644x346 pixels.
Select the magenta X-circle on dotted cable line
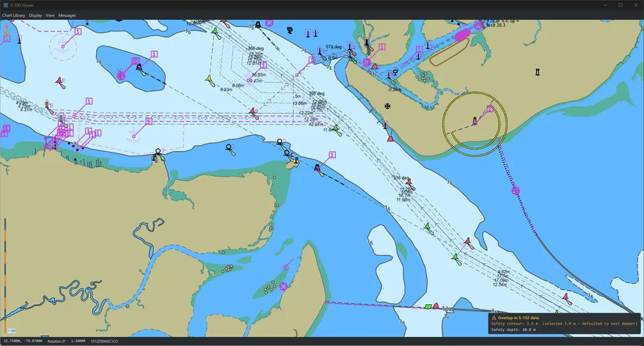pyautogui.click(x=516, y=190)
